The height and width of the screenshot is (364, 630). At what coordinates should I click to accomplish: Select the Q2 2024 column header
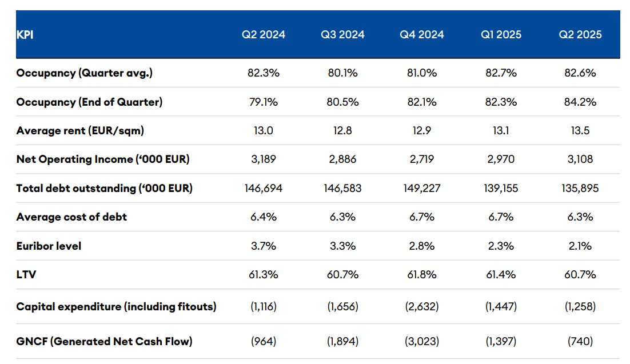pyautogui.click(x=263, y=35)
